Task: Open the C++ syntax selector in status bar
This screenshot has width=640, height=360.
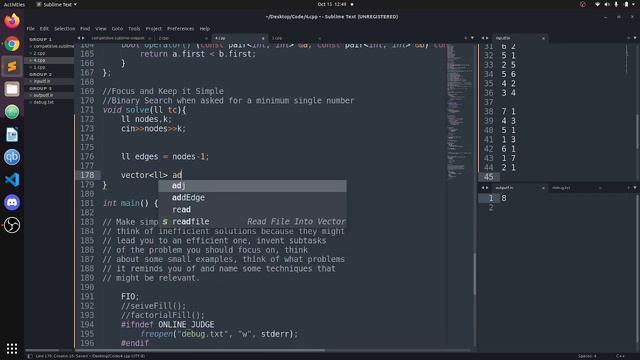Action: (x=620, y=356)
